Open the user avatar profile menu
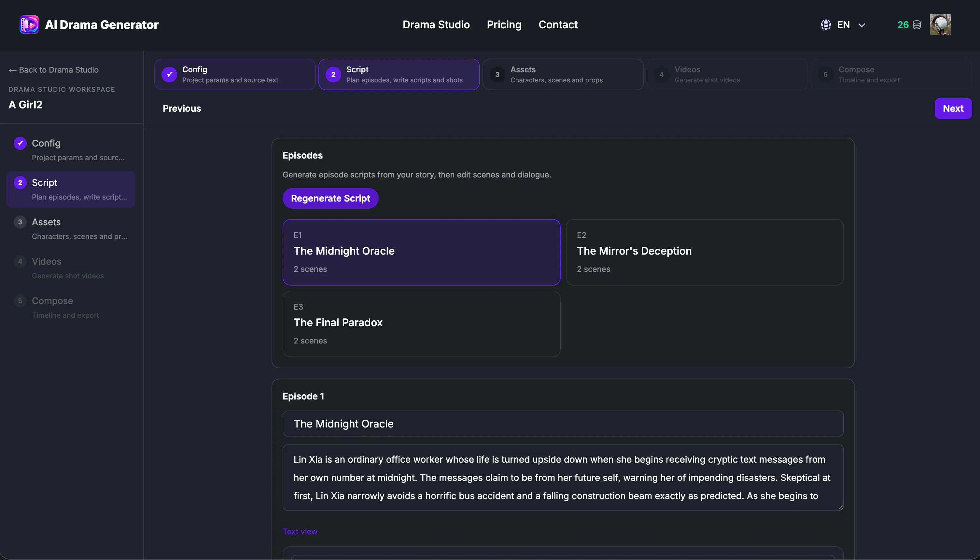 940,25
